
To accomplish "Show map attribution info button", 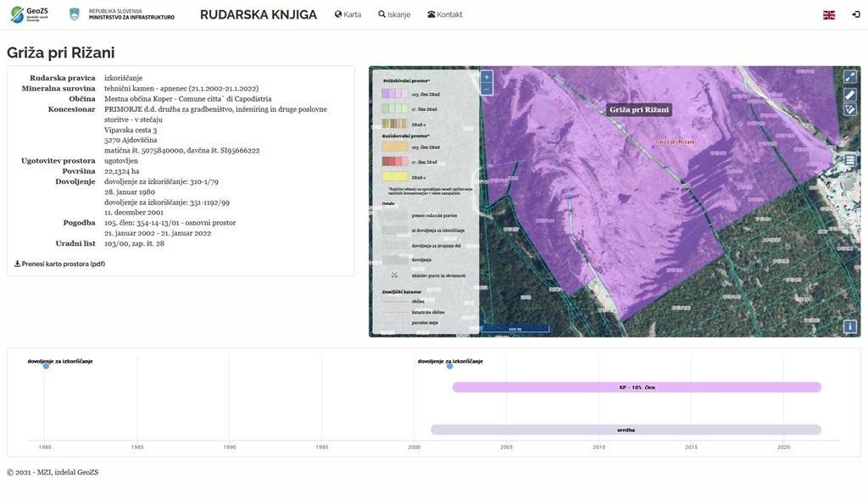I will 850,326.
